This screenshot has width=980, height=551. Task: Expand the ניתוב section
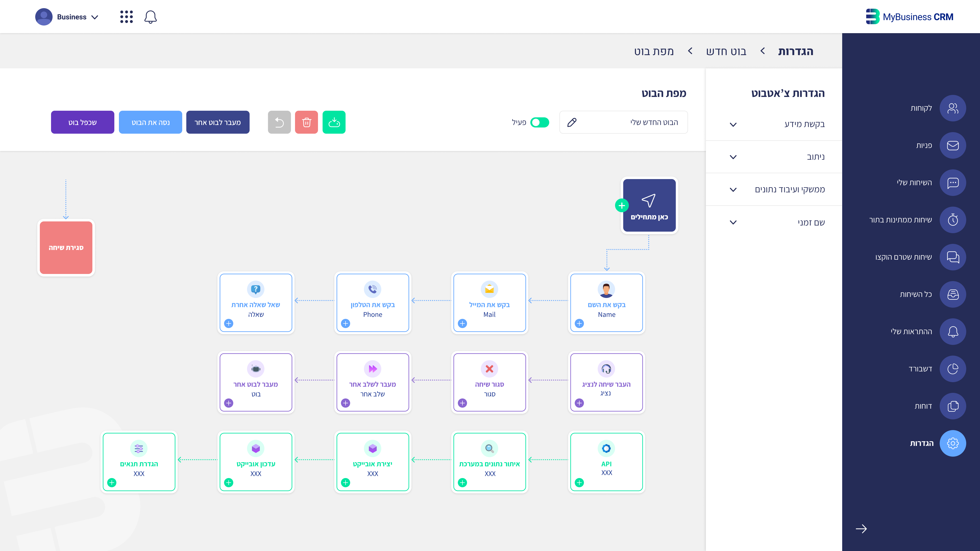click(733, 157)
